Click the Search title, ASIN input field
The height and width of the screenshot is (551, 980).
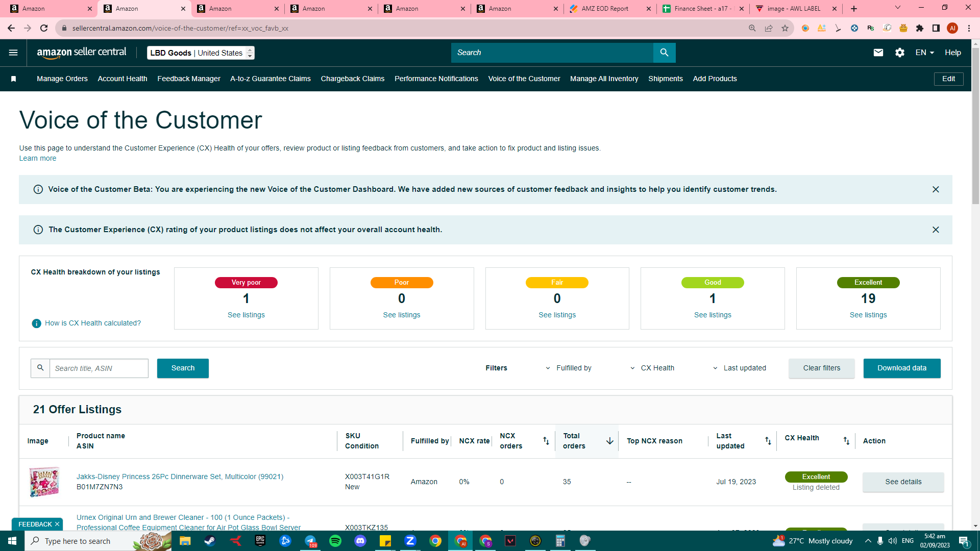point(99,368)
